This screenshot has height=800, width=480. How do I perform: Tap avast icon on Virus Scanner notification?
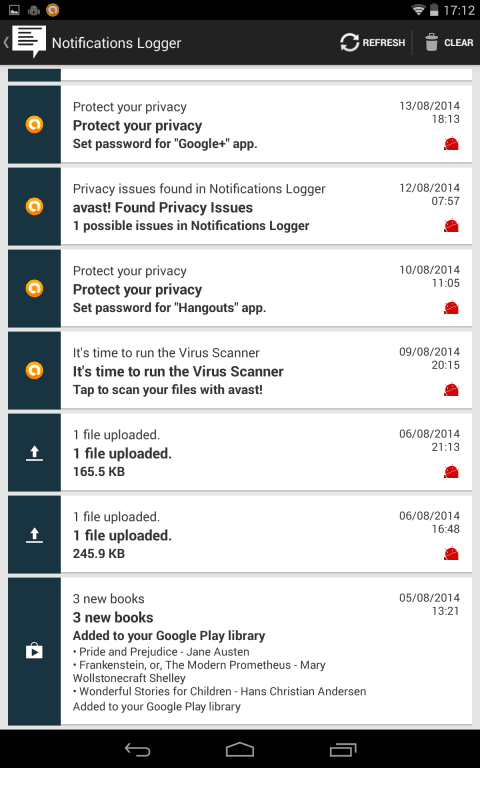click(34, 370)
